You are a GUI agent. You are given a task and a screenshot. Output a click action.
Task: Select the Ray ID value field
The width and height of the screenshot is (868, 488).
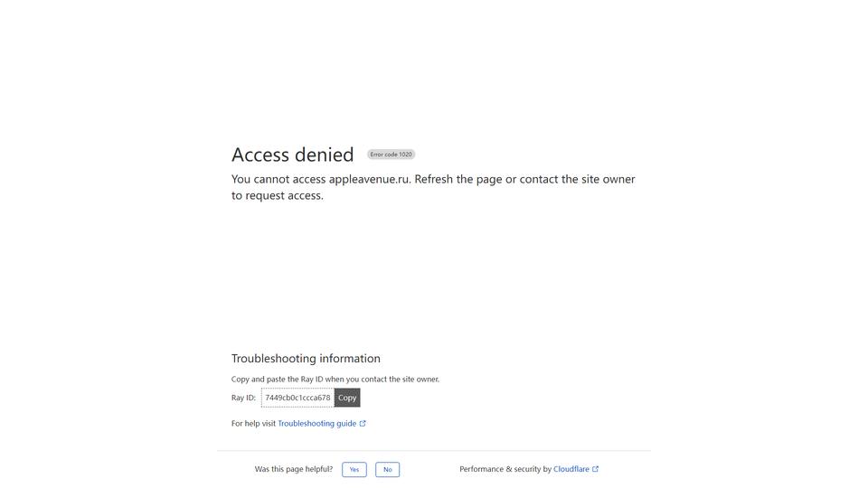click(297, 398)
